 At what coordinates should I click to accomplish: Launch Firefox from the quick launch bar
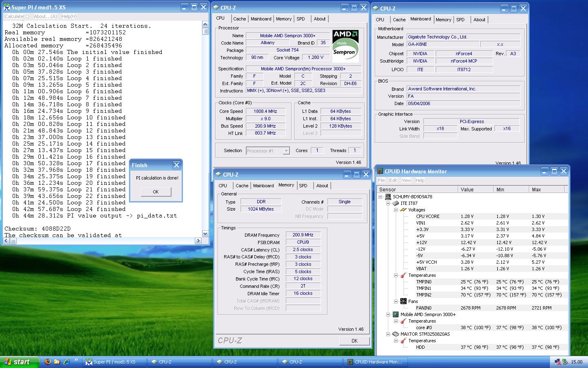[x=48, y=362]
